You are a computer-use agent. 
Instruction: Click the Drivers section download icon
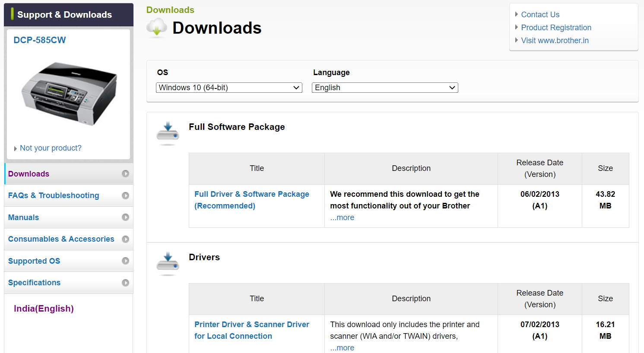pyautogui.click(x=168, y=264)
